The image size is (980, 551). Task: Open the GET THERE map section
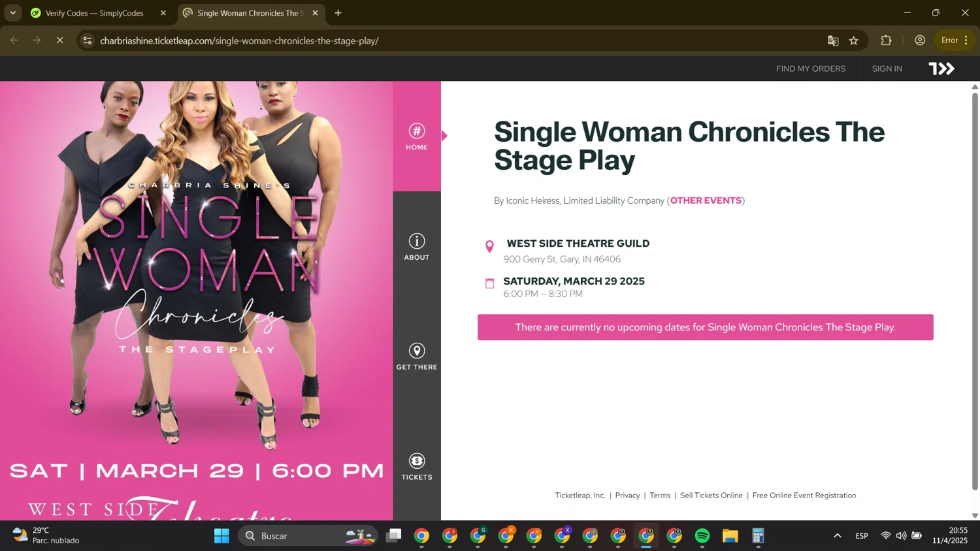click(x=417, y=356)
